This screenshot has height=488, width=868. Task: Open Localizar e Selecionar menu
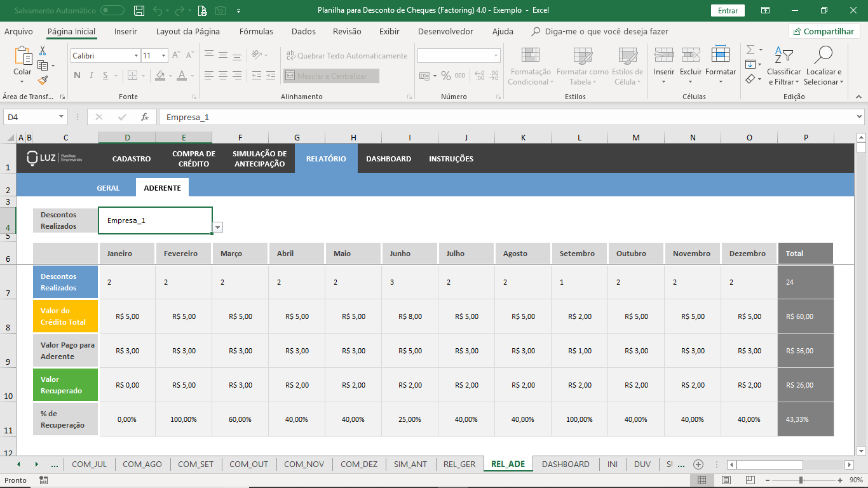point(823,65)
